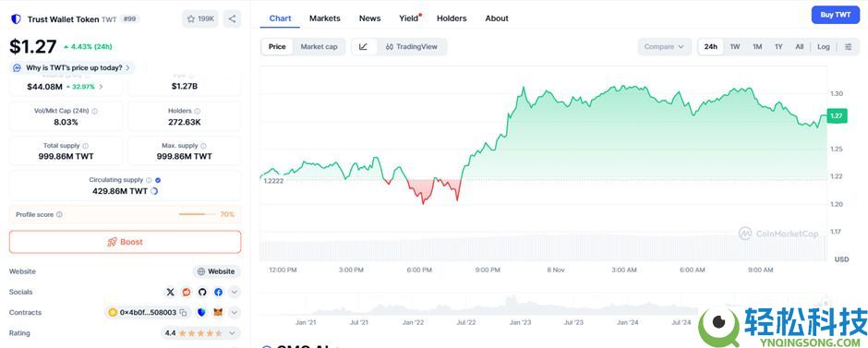Image resolution: width=868 pixels, height=348 pixels.
Task: Open the Reddit social link
Action: click(187, 292)
